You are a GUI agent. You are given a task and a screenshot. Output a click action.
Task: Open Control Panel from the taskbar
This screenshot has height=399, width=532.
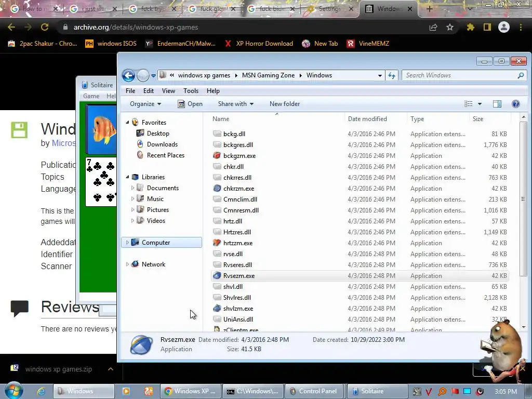click(x=314, y=391)
